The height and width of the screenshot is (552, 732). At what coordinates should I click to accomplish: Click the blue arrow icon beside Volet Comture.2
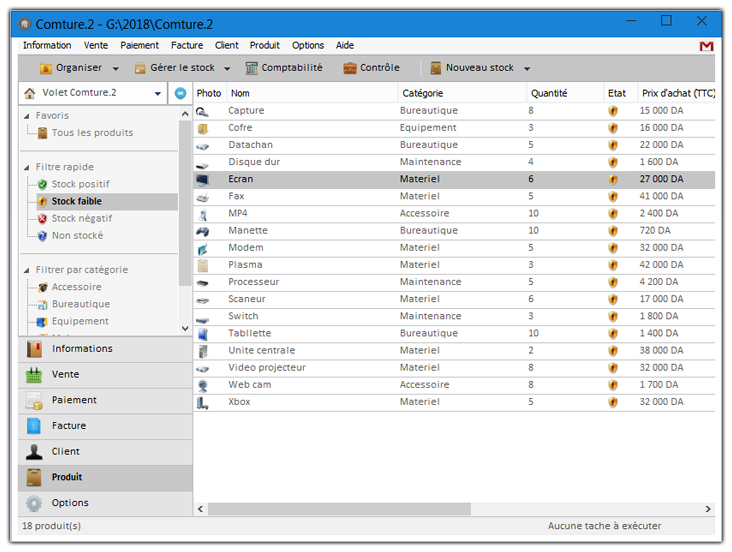180,93
